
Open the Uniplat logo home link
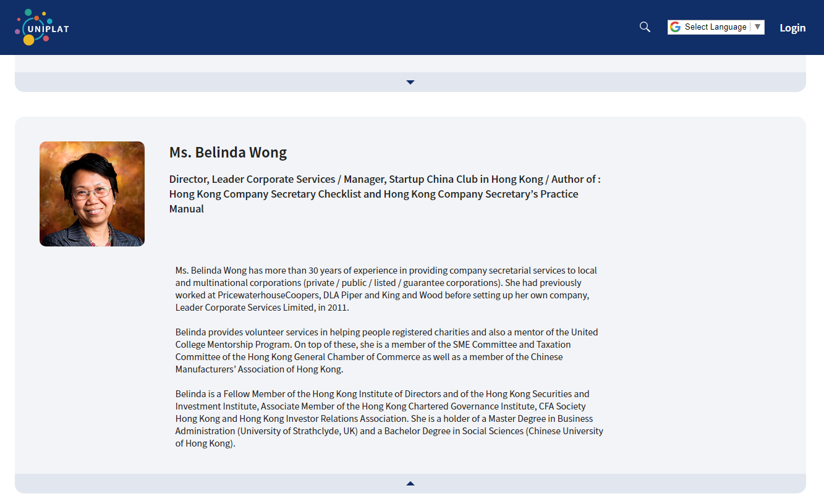pyautogui.click(x=42, y=27)
